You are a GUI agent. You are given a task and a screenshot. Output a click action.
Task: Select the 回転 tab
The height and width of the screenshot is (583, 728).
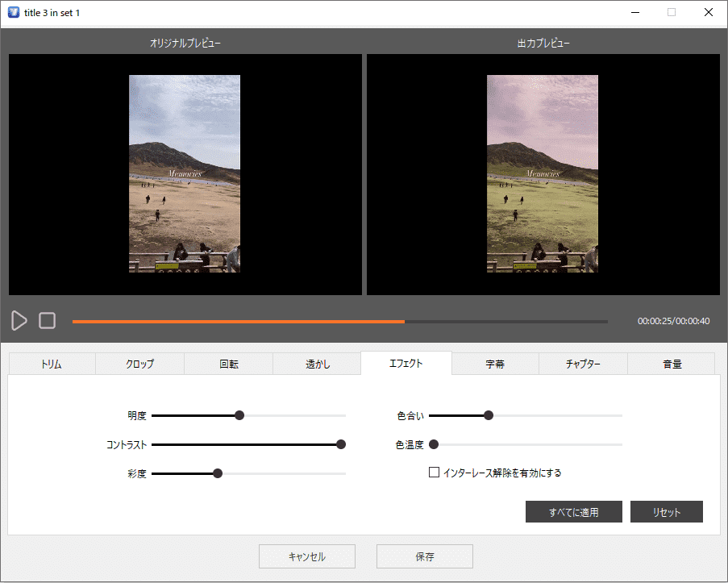click(x=229, y=364)
